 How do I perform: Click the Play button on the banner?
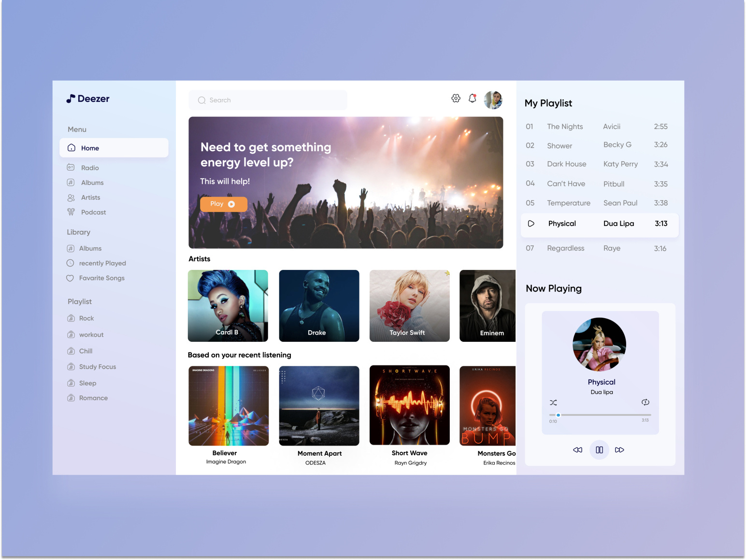coord(224,204)
